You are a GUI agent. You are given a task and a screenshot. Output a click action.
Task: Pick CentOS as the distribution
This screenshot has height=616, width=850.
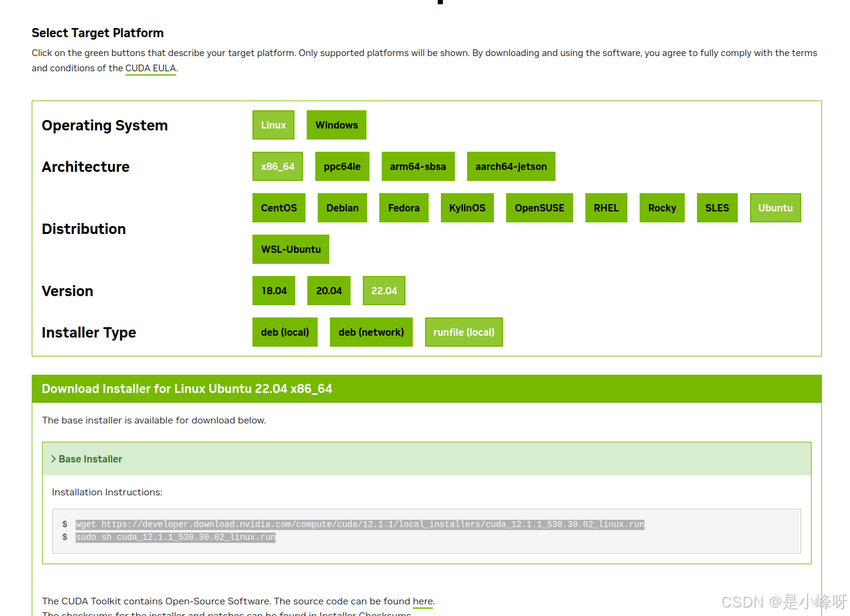point(279,208)
